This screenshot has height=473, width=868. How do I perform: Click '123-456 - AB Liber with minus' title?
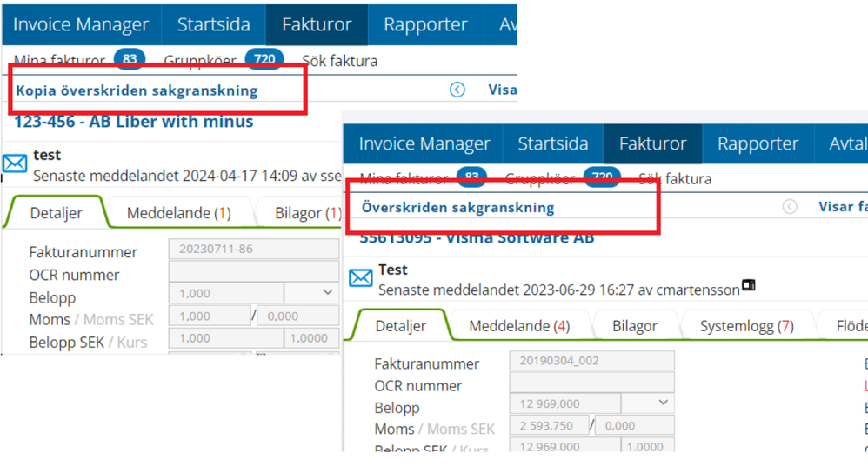tap(133, 122)
